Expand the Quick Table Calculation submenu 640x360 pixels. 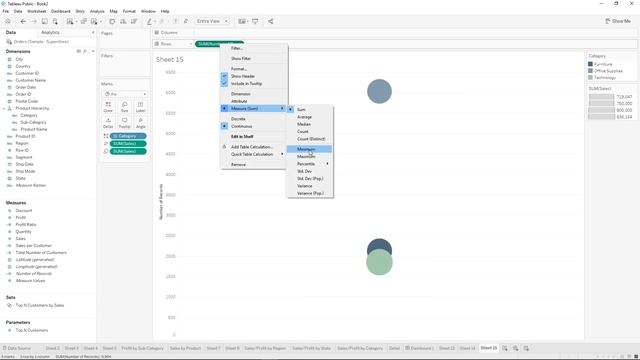tap(253, 154)
